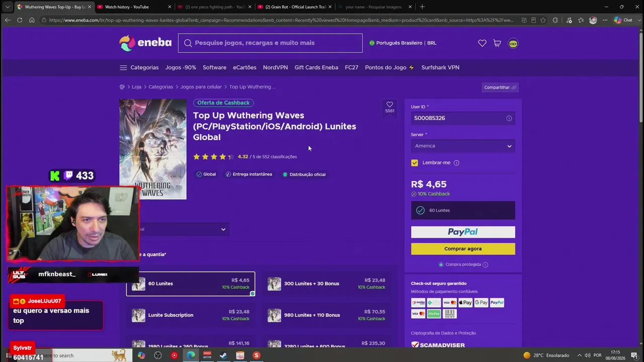This screenshot has height=362, width=644.
Task: Click the Compartilhar share button
Action: tap(500, 87)
